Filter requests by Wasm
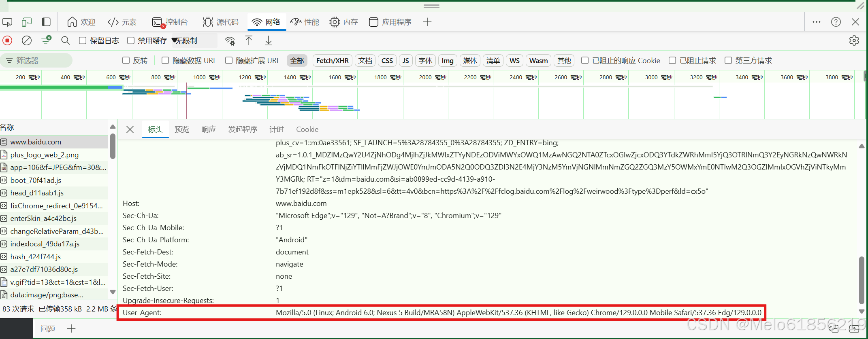Screen dimensions: 868x339 pyautogui.click(x=538, y=60)
